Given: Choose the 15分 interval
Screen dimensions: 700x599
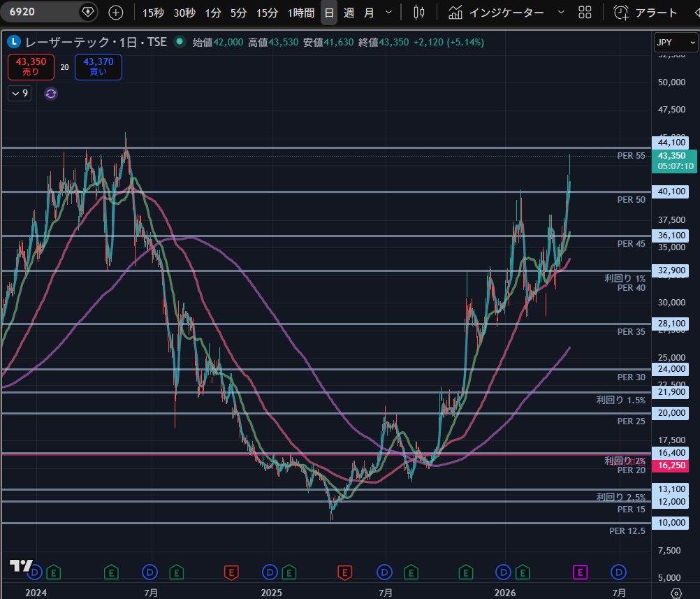Looking at the screenshot, I should pos(267,13).
